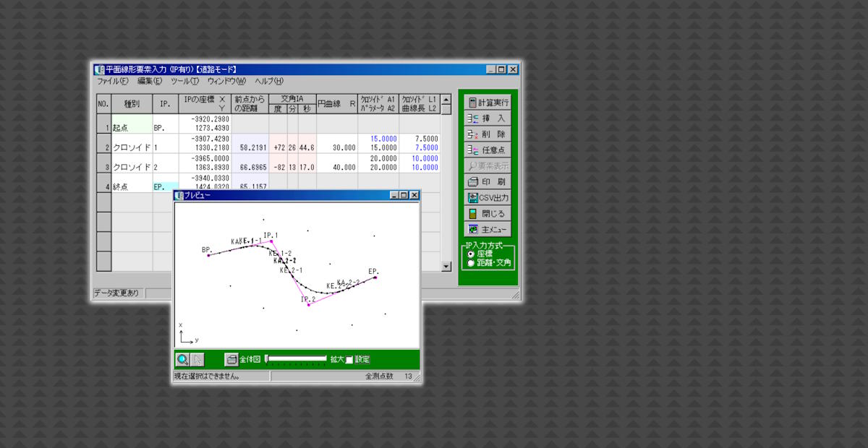868x448 pixels.
Task: Click the 印刷 print button
Action: coord(487,182)
